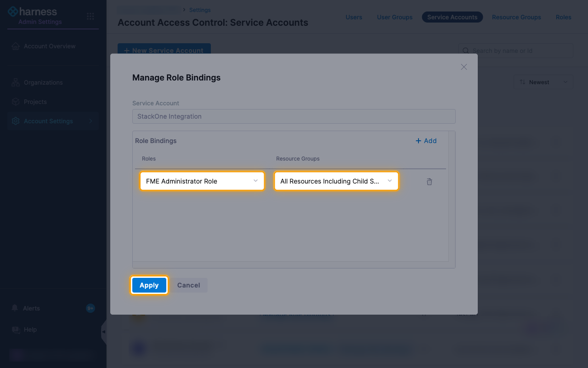Open Alerts using the bell icon
This screenshot has height=368, width=588.
click(x=15, y=308)
